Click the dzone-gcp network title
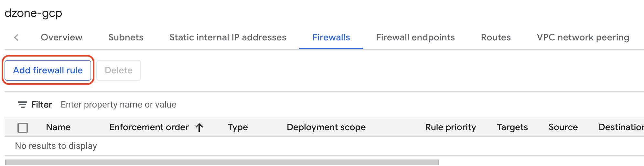Image resolution: width=644 pixels, height=166 pixels. [33, 13]
